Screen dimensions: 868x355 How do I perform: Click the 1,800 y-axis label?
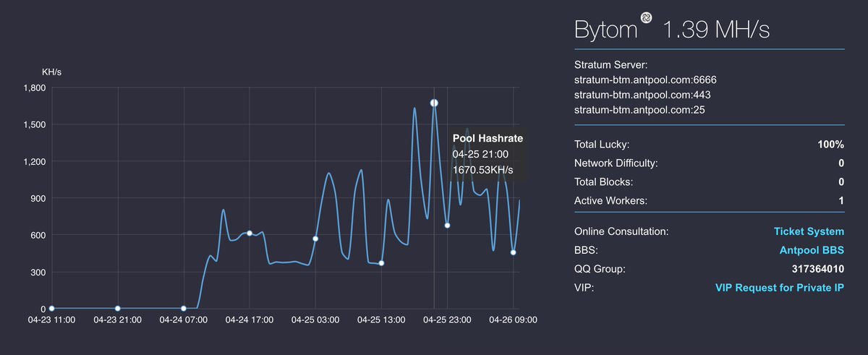pyautogui.click(x=35, y=87)
